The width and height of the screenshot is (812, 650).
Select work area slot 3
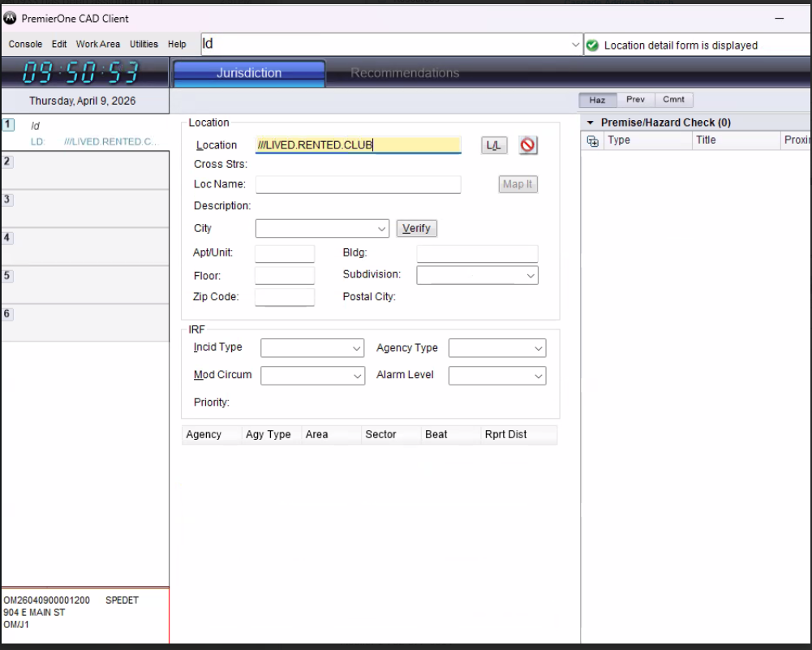pos(85,209)
